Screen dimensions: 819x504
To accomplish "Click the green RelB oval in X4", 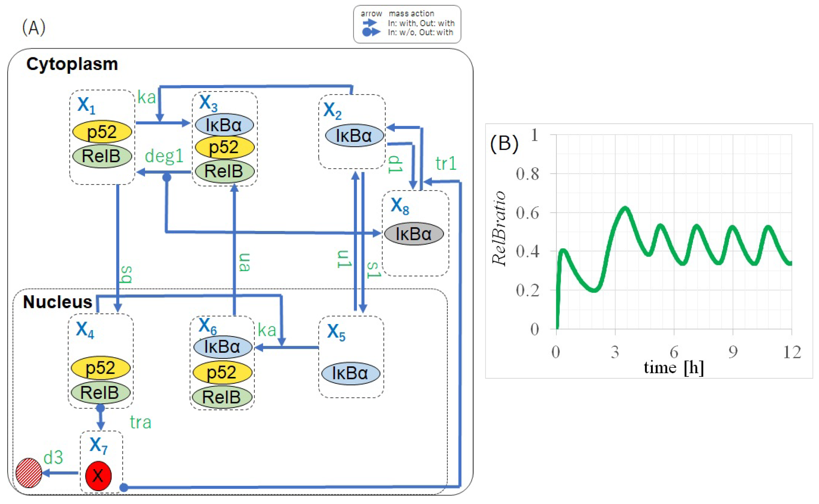I will (100, 392).
